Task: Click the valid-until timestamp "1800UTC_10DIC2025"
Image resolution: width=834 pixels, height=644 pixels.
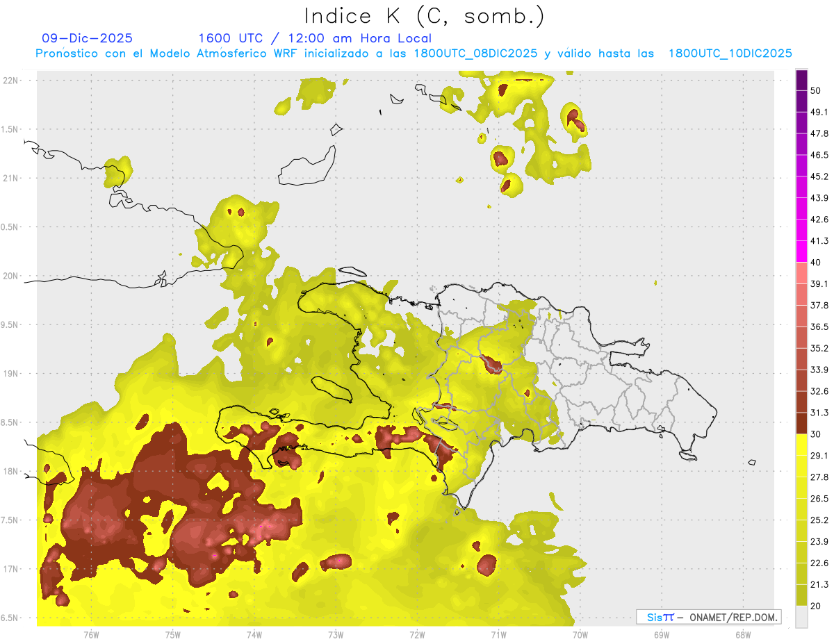Action: (730, 53)
